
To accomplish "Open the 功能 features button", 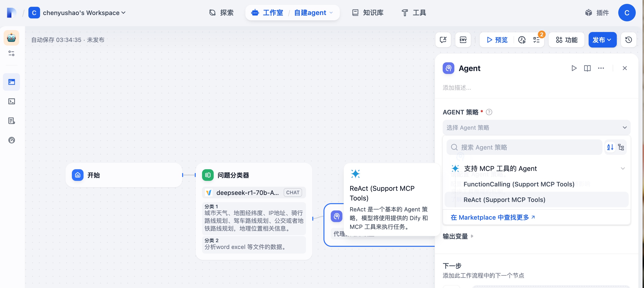I will click(x=566, y=40).
